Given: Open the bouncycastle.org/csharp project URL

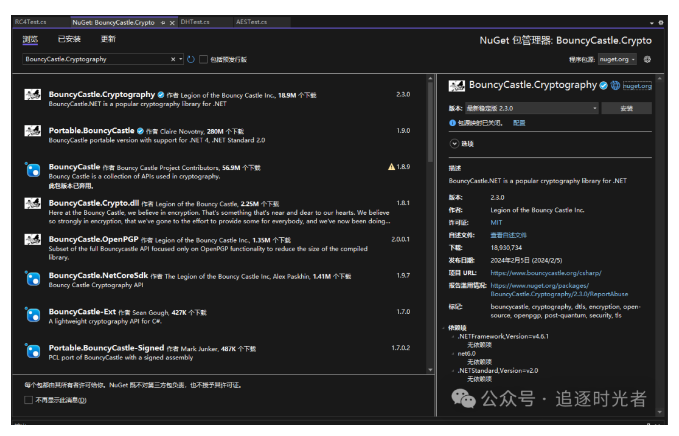Looking at the screenshot, I should (x=546, y=273).
